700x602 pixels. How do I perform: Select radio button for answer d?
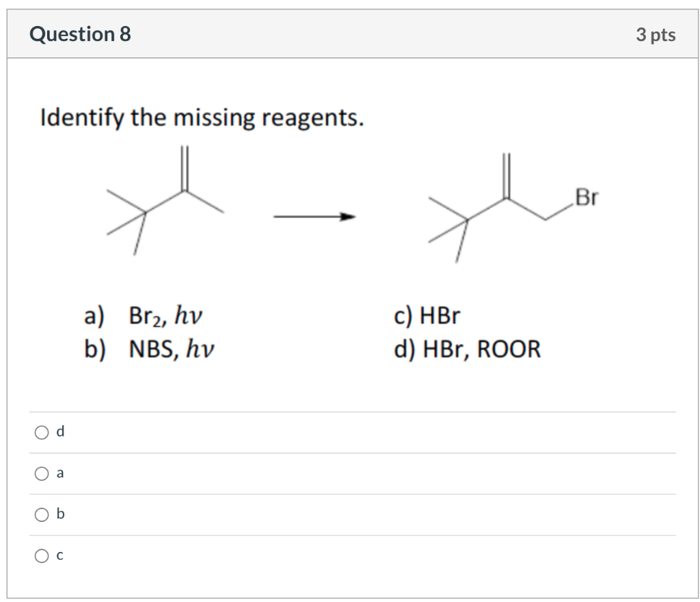pyautogui.click(x=41, y=431)
